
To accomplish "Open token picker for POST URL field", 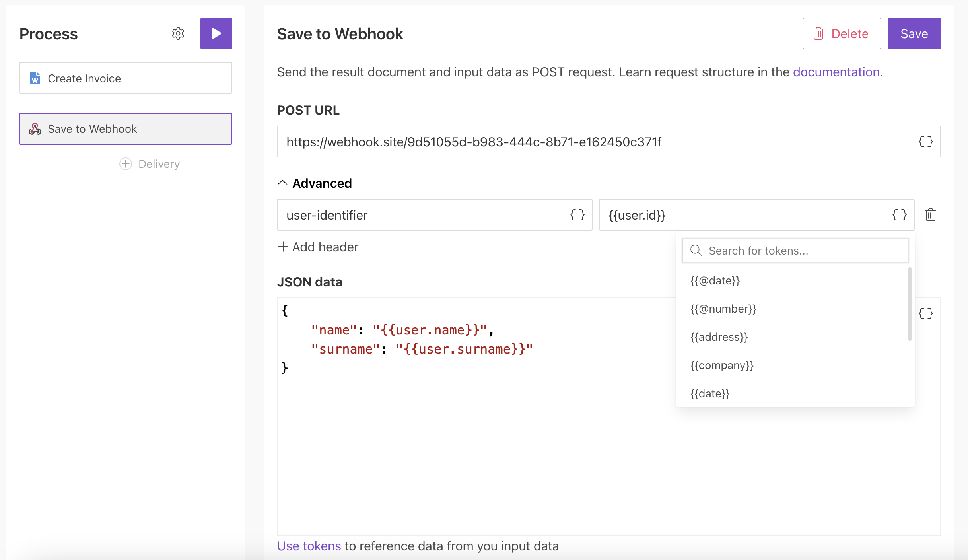I will (x=926, y=142).
